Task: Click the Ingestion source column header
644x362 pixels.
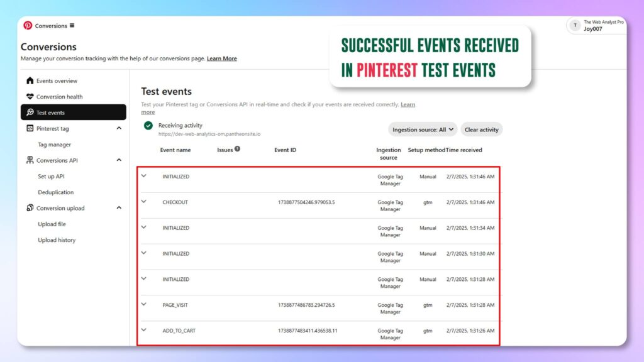Action: [x=389, y=154]
